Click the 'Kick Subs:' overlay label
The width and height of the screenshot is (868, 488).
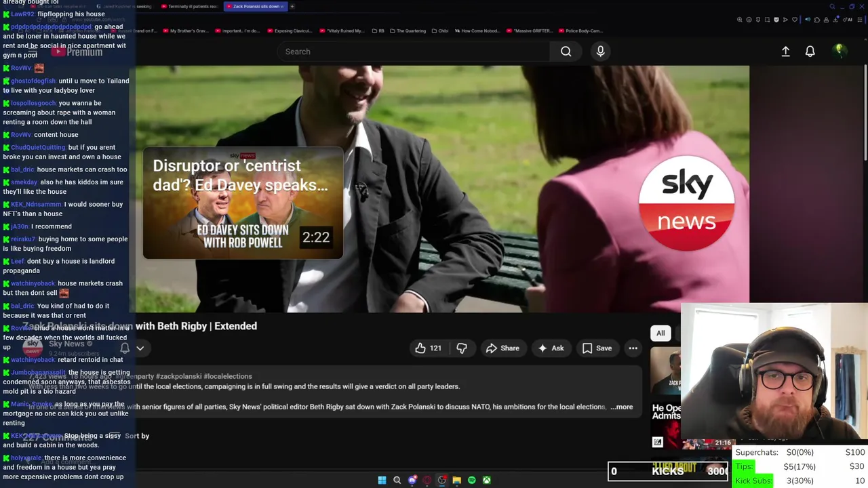pyautogui.click(x=753, y=481)
